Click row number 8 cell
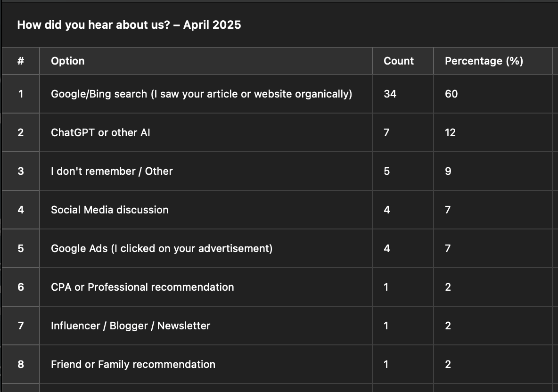The height and width of the screenshot is (392, 558). (21, 364)
